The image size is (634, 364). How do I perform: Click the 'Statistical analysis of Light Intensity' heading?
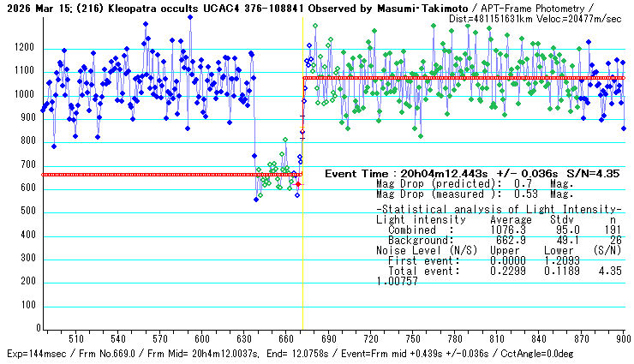pos(499,210)
